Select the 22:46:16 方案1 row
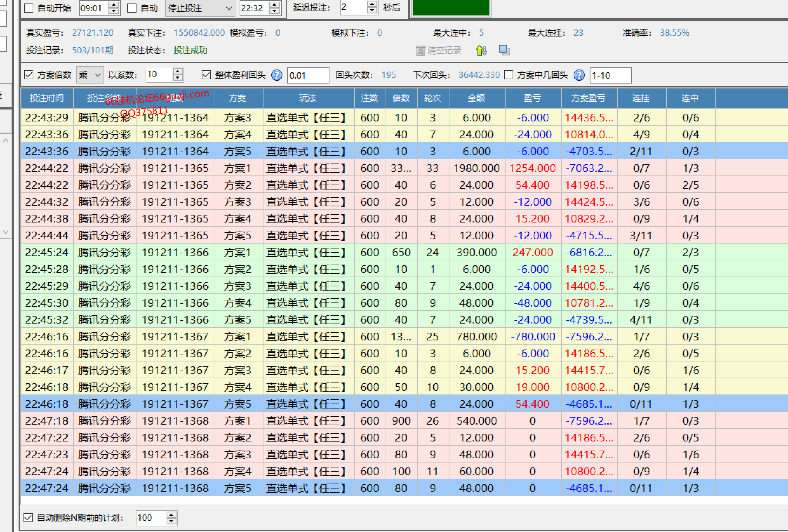Screen dimensions: 788x532 405,336
